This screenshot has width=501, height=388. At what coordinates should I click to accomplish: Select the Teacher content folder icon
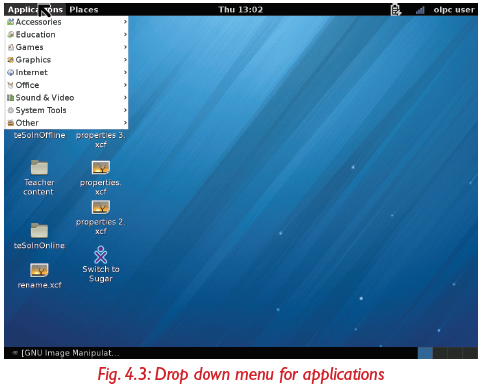pos(39,167)
